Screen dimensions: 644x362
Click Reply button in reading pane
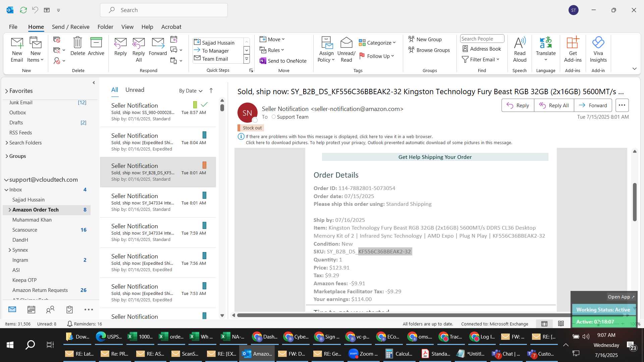click(x=518, y=105)
